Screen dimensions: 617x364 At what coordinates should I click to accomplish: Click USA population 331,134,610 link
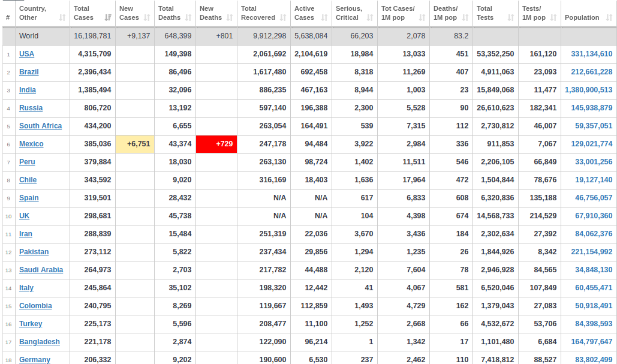[x=591, y=54]
